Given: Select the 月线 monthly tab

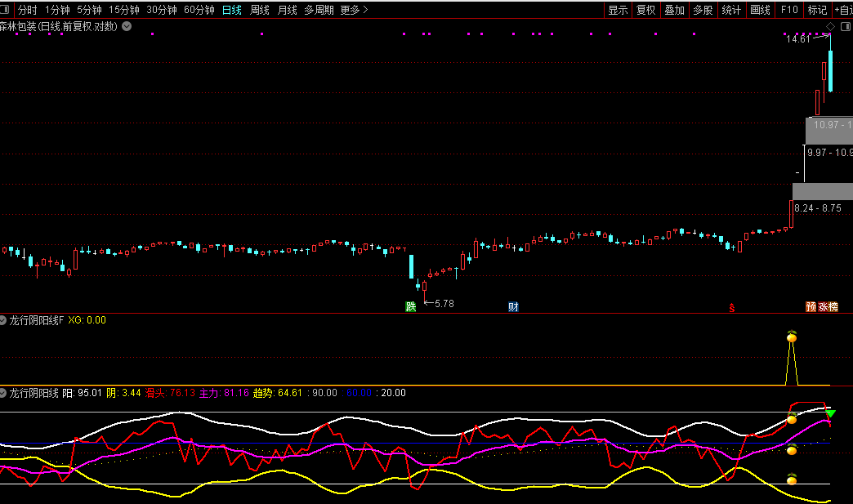Looking at the screenshot, I should [x=288, y=10].
